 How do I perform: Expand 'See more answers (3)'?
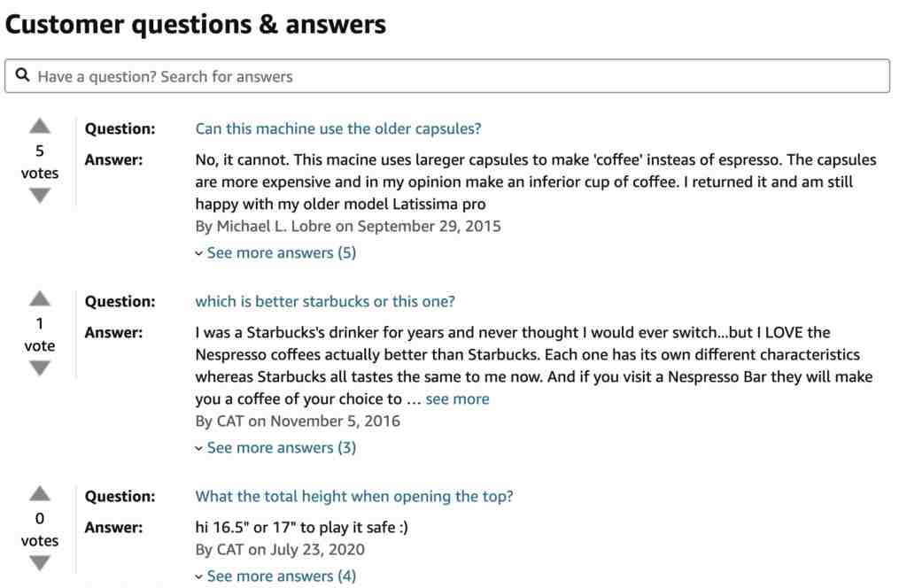276,447
